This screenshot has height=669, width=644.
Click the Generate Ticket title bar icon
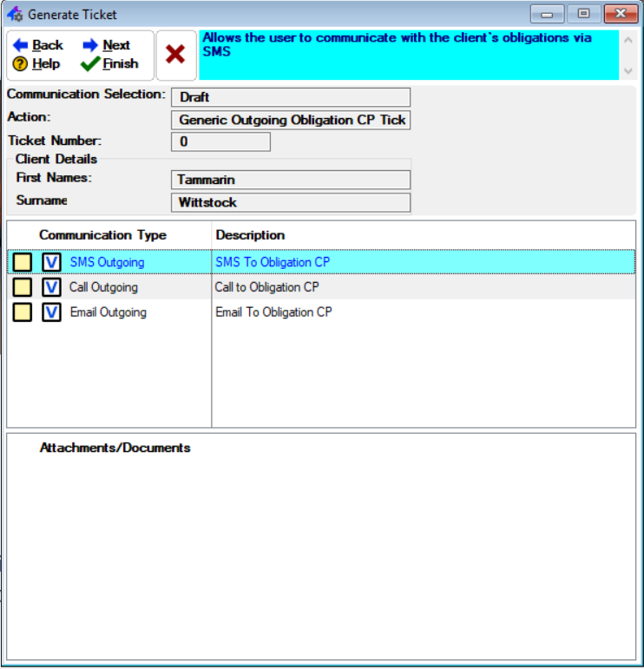point(15,14)
